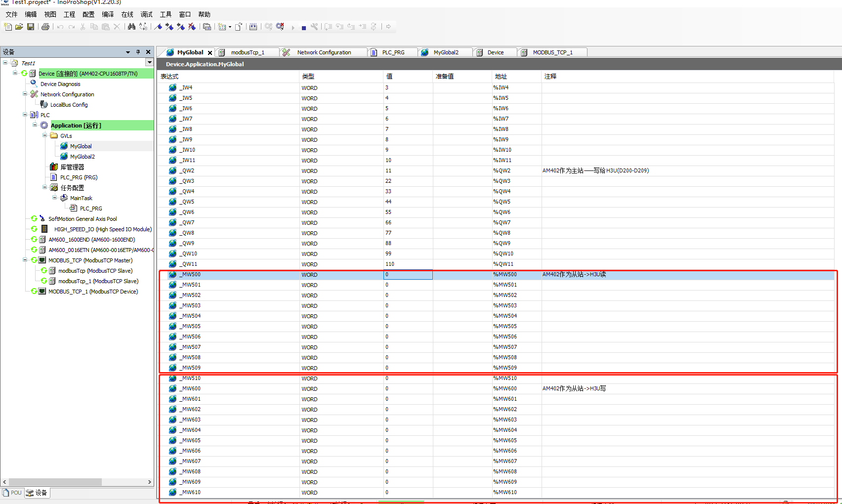The image size is (842, 504).
Task: Click the Logout gear with red X icon
Action: (280, 27)
